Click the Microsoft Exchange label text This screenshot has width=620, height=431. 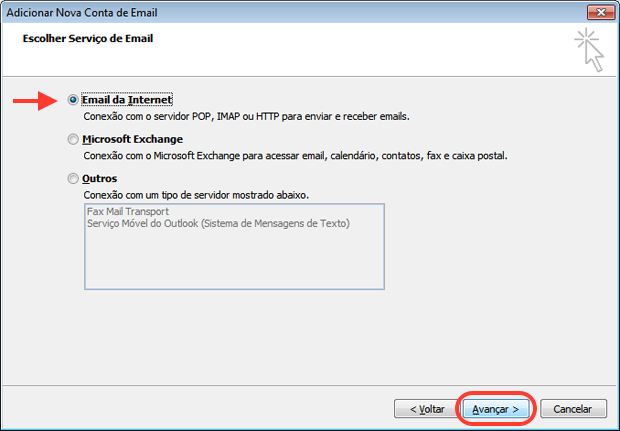pyautogui.click(x=132, y=139)
